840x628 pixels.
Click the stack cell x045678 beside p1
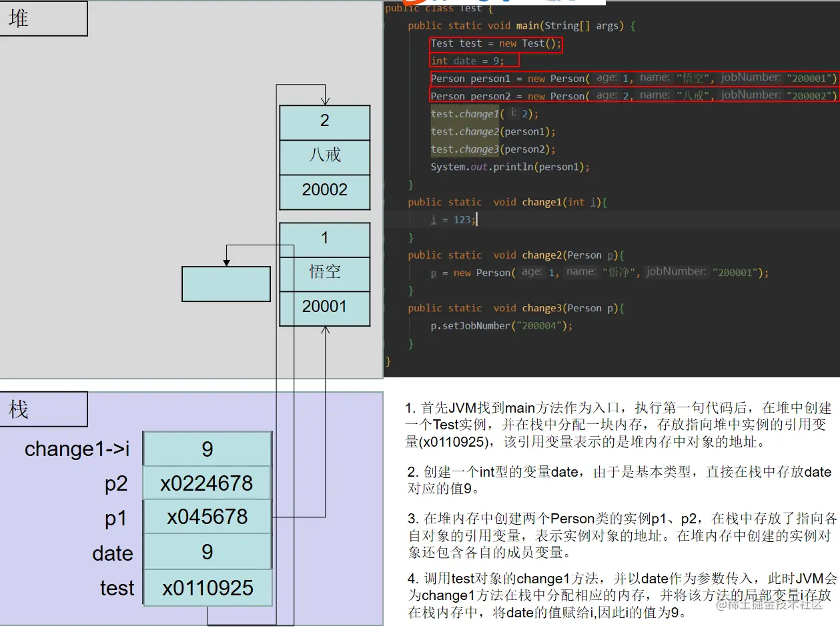(206, 517)
